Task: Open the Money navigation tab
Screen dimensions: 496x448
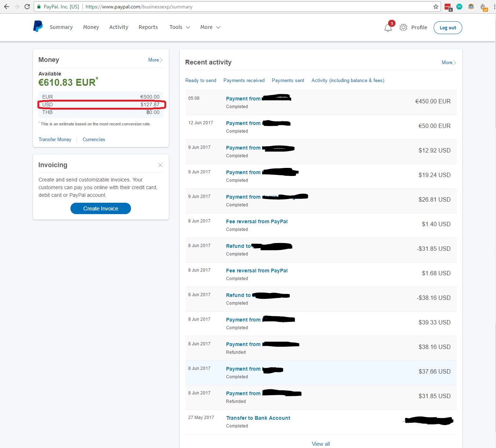Action: (91, 27)
